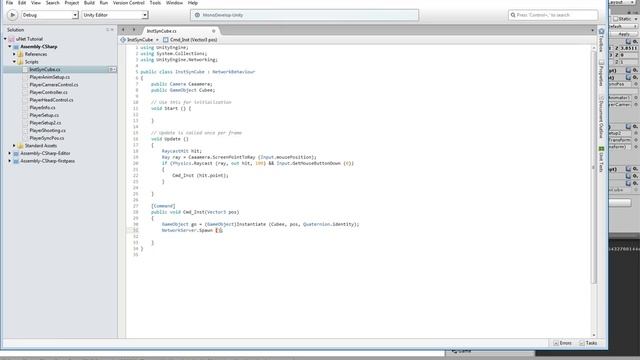640x360 pixels.
Task: Select PlayerShooting.cs in solution tree
Action: coord(47,131)
